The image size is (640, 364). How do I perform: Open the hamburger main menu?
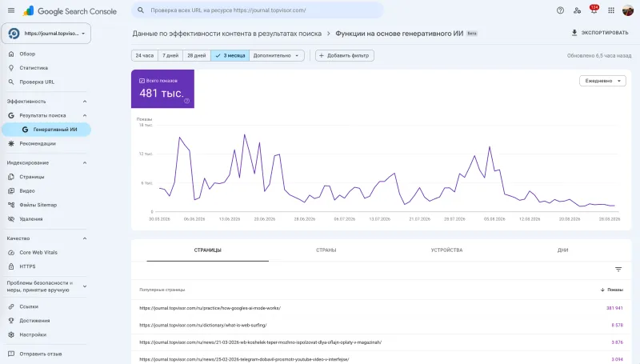coord(11,10)
